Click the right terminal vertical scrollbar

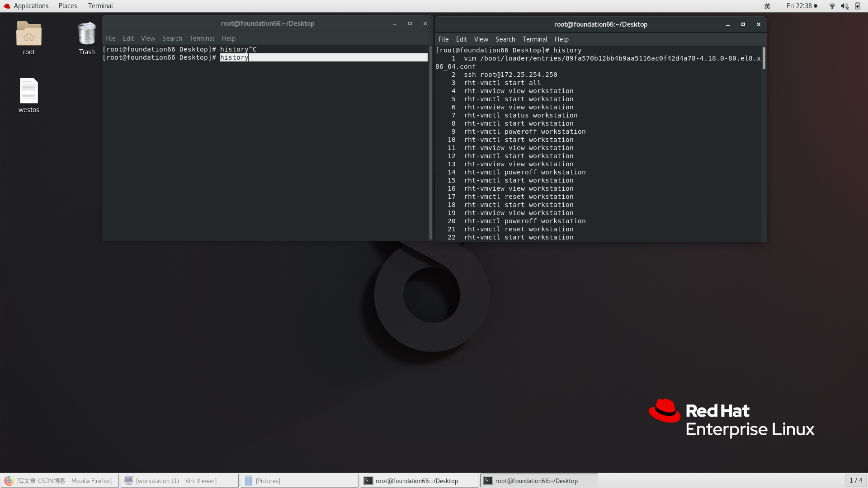point(764,59)
